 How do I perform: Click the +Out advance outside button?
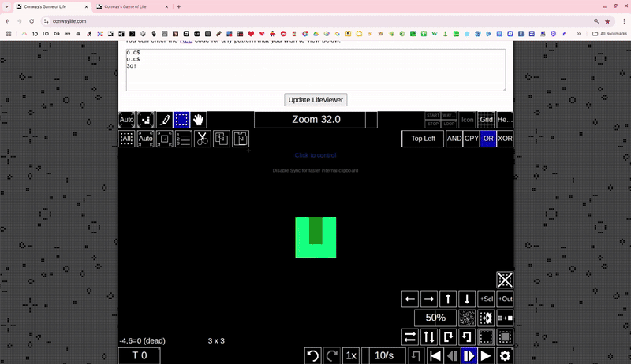click(x=505, y=299)
